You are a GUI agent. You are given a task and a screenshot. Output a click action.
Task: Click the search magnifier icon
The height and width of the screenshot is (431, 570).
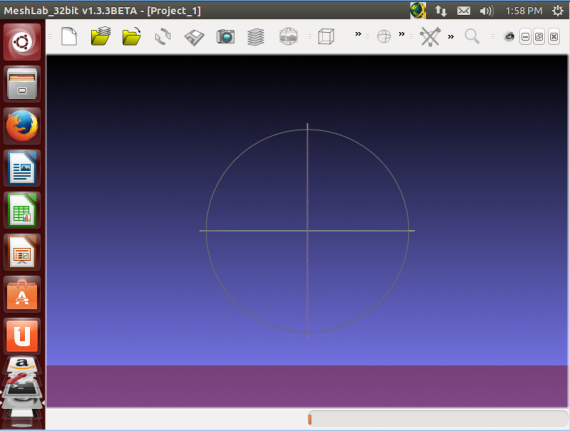point(472,36)
